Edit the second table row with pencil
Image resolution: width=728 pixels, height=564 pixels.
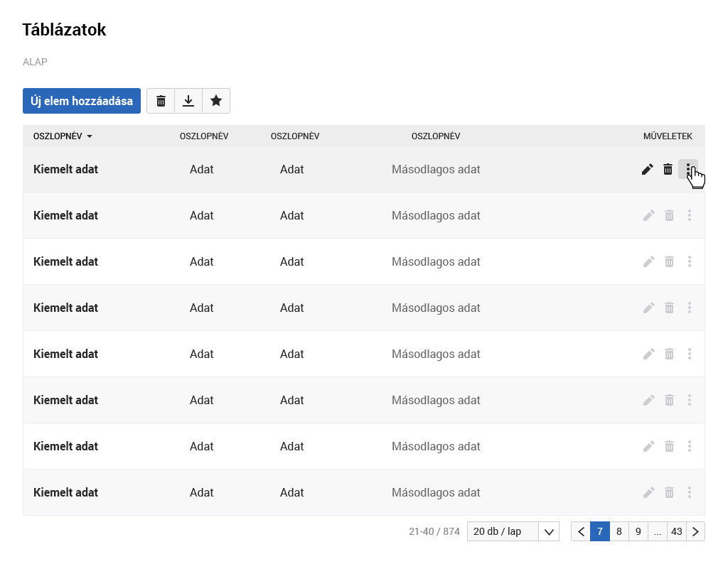click(x=648, y=215)
